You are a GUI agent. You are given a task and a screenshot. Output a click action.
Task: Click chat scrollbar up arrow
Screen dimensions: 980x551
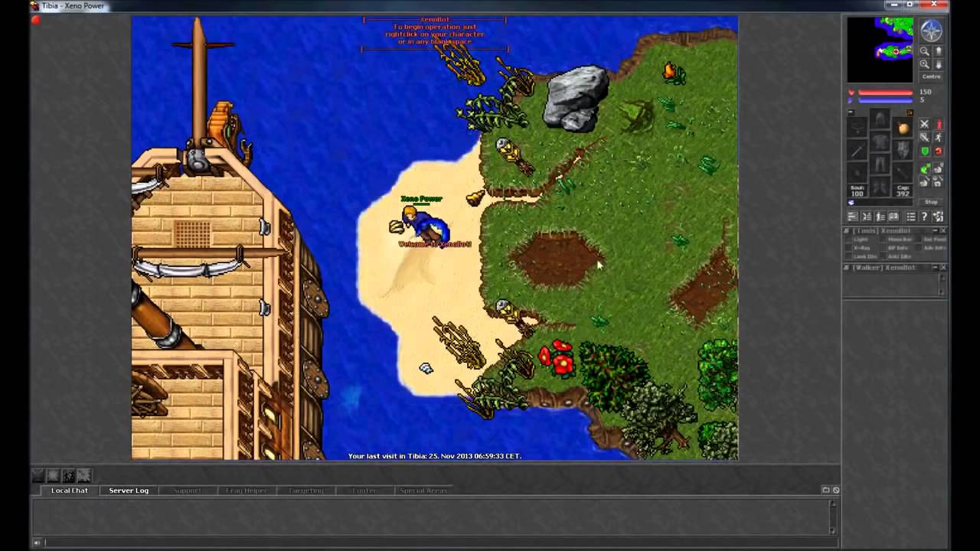835,503
